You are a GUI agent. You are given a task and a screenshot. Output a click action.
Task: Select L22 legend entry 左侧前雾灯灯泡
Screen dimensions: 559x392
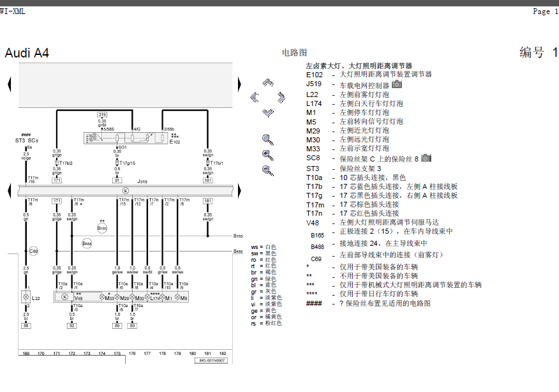click(364, 94)
